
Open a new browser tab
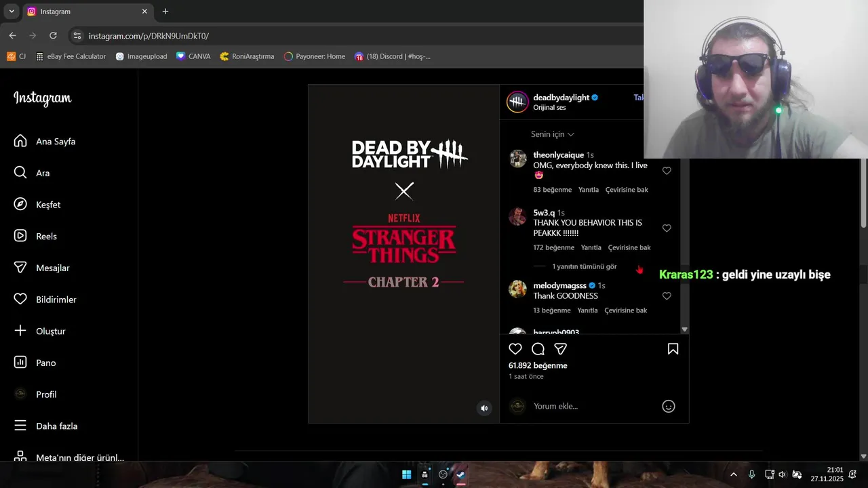165,12
